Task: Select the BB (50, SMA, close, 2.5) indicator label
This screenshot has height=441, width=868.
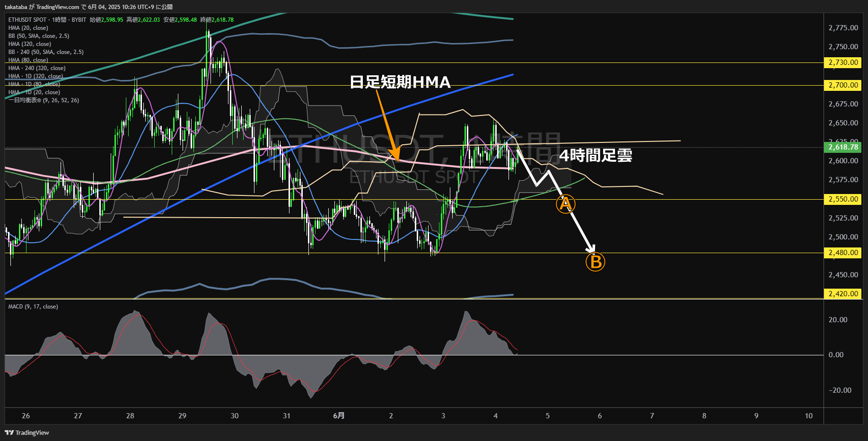Action: click(39, 36)
